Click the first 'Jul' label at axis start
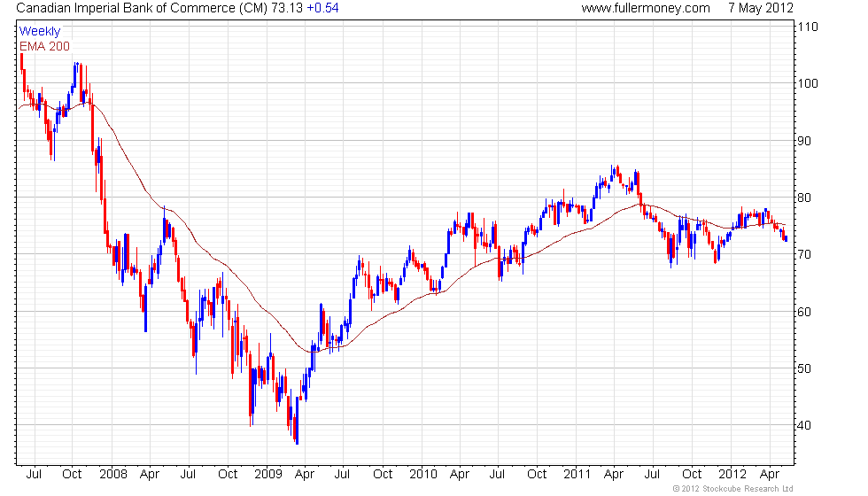Viewport: 868px width, 496px height. pos(34,475)
